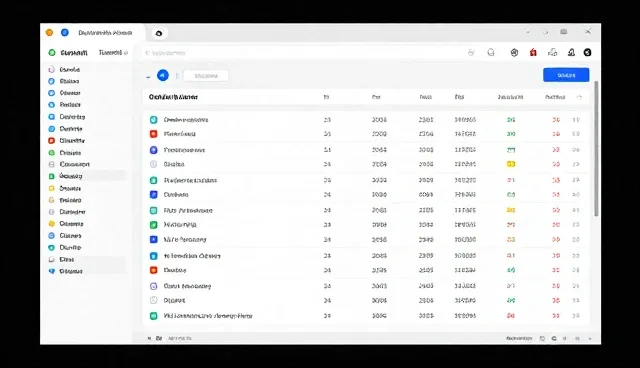Click the solid blue button above the table
Image resolution: width=640 pixels, height=368 pixels.
566,75
